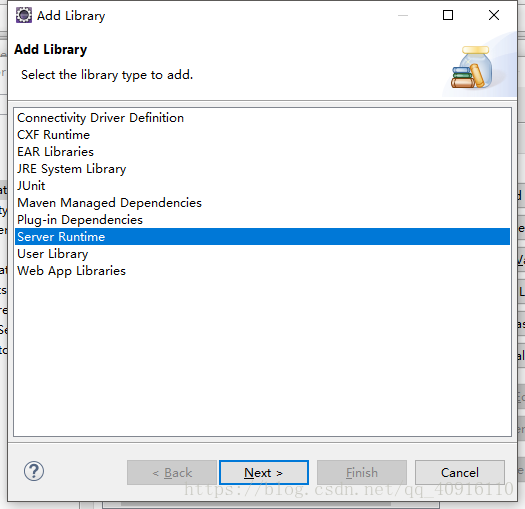Click the disabled Back button
Viewport: 525px width, 509px height.
pyautogui.click(x=172, y=472)
